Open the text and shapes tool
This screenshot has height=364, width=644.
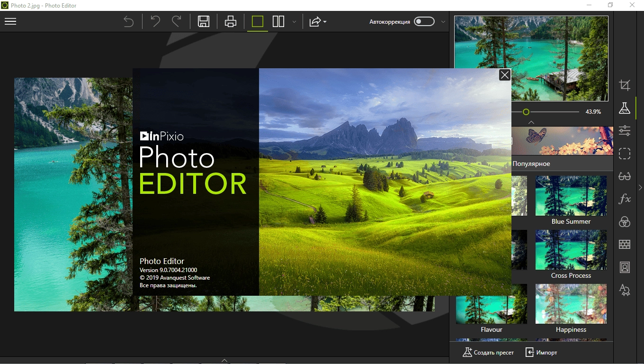click(x=625, y=290)
